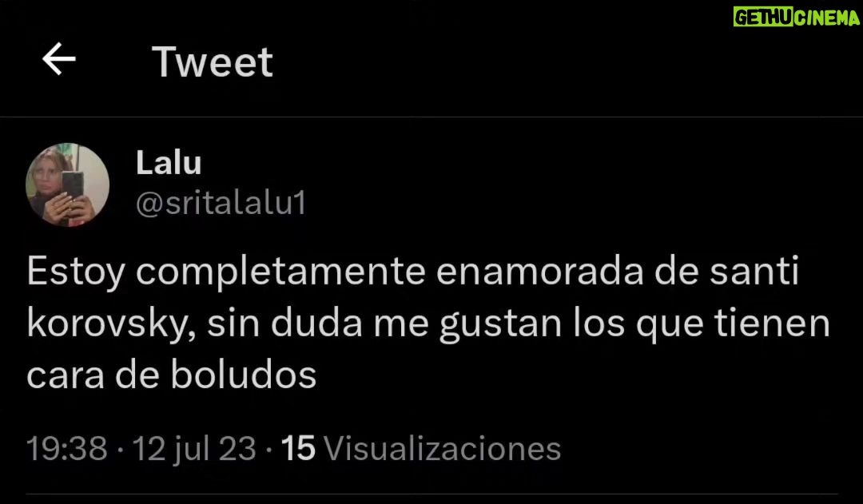The width and height of the screenshot is (863, 504).
Task: Go back using the left arrow
Action: pos(59,59)
